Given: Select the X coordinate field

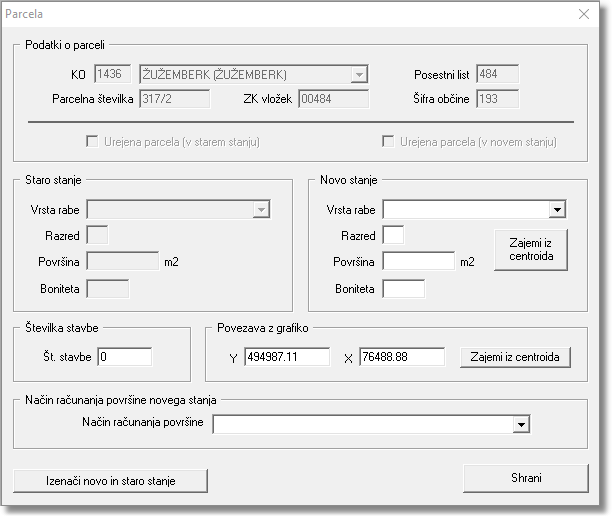Looking at the screenshot, I should (402, 357).
